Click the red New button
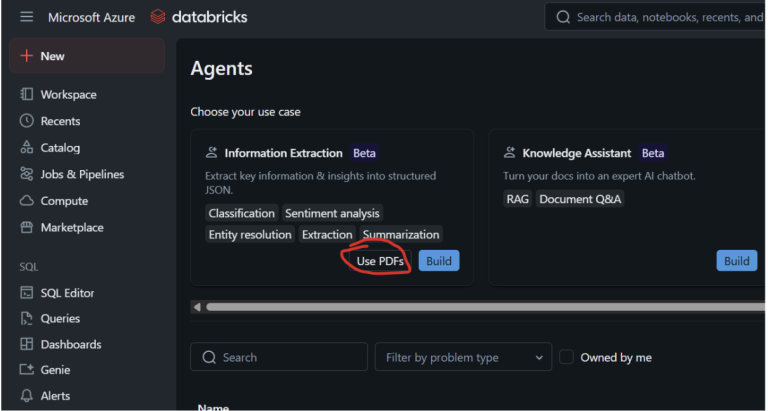The image size is (768, 411). click(87, 56)
